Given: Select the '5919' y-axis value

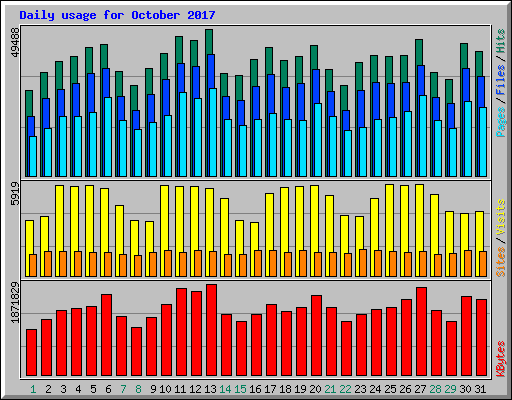Looking at the screenshot, I should pos(15,194).
